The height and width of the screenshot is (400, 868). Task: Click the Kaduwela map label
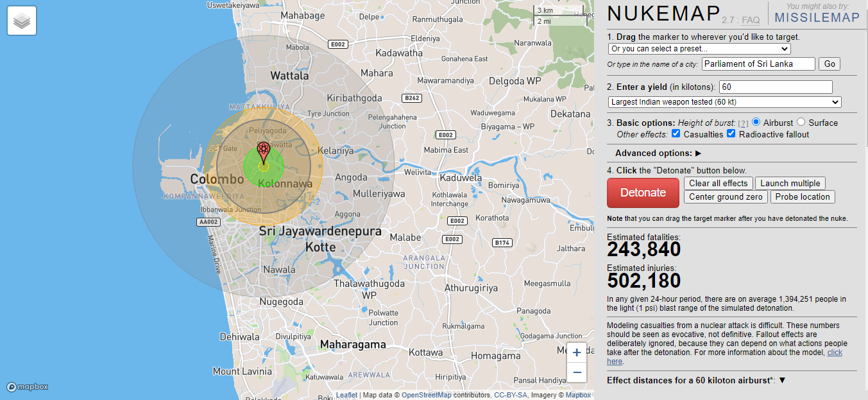point(461,178)
